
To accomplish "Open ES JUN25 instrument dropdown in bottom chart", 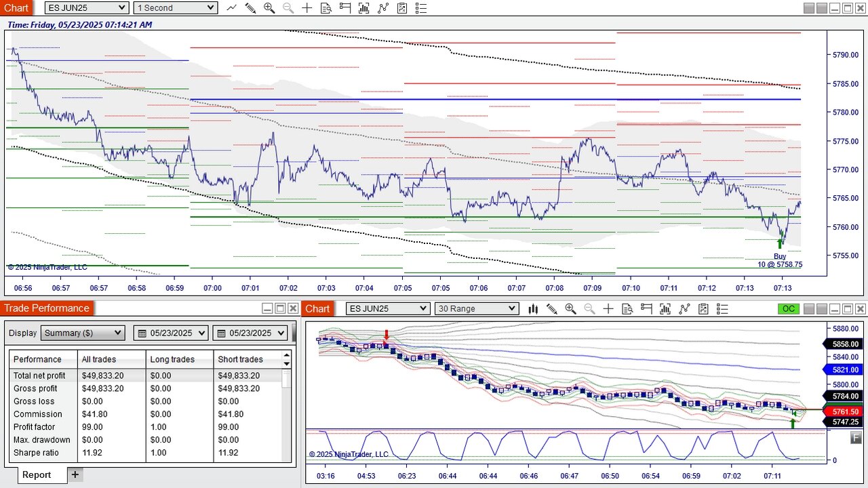I will click(x=388, y=309).
